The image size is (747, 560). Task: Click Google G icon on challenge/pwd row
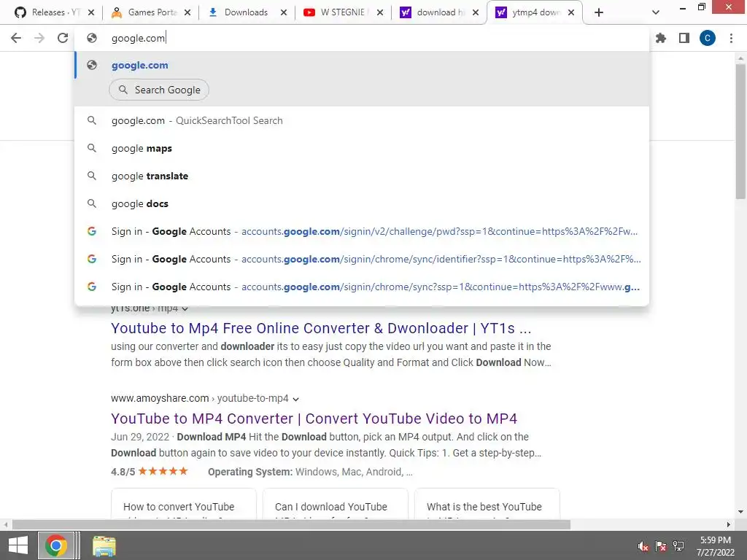(x=92, y=231)
